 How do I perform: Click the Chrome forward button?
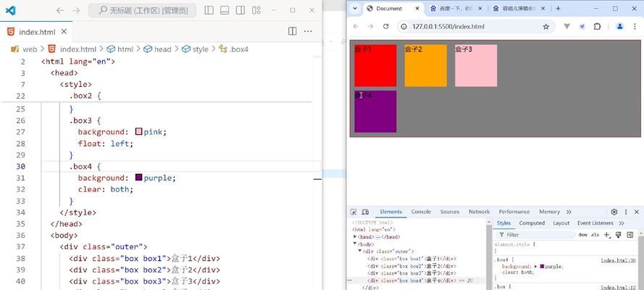click(x=370, y=26)
